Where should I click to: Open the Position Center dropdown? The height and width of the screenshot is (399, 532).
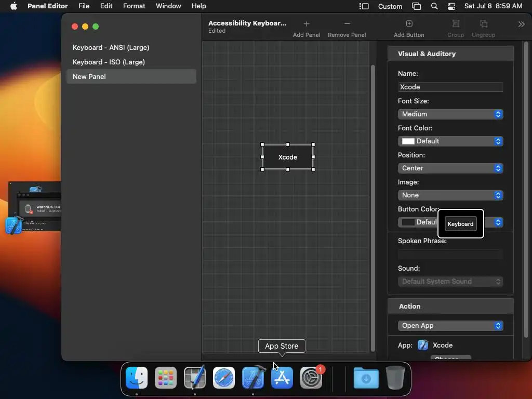[450, 168]
